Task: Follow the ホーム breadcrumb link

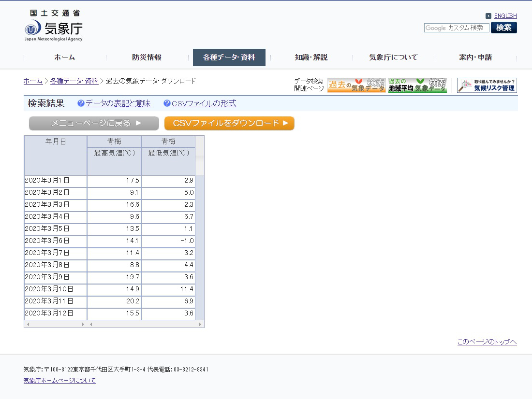Action: tap(33, 81)
